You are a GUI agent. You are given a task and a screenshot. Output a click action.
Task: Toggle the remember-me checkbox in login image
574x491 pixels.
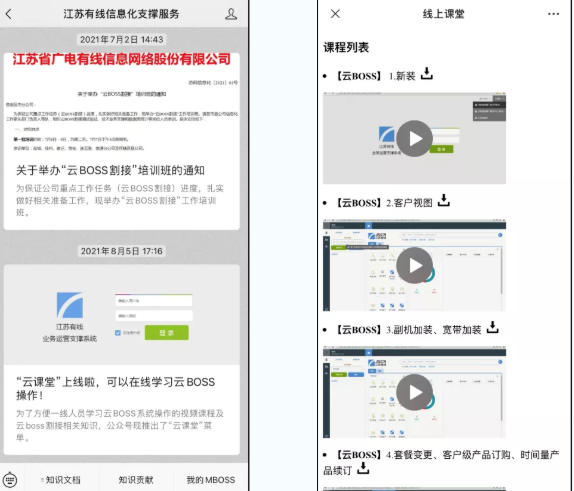pos(118,333)
